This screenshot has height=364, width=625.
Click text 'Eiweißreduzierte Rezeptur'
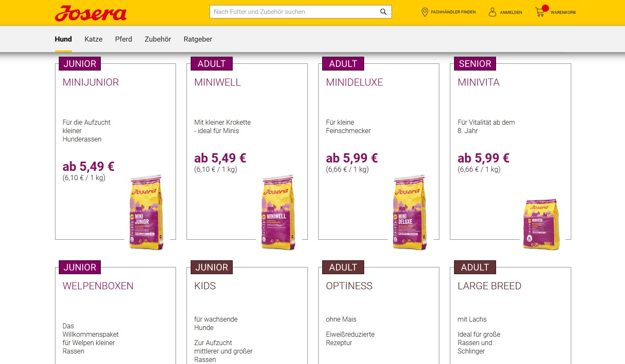click(x=350, y=338)
